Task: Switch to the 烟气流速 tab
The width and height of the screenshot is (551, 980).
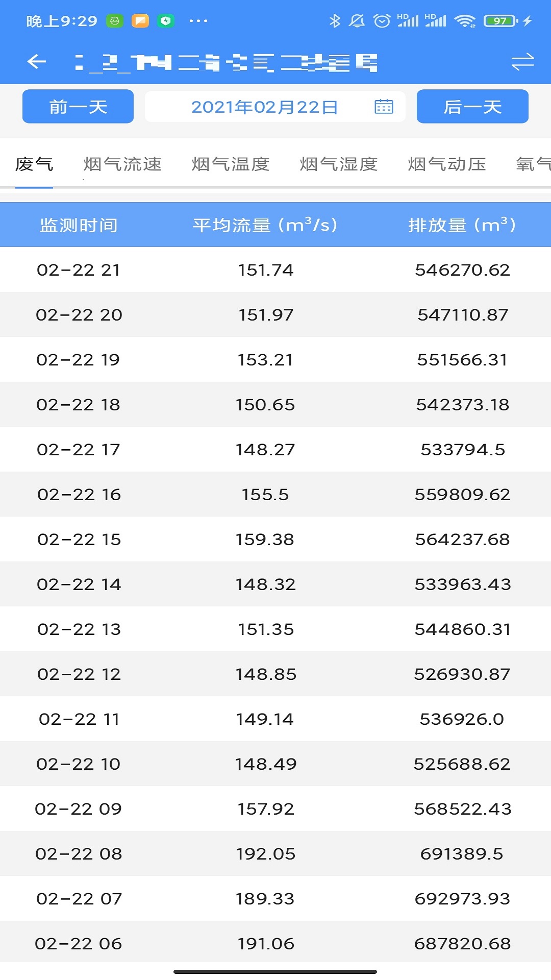Action: [x=122, y=164]
